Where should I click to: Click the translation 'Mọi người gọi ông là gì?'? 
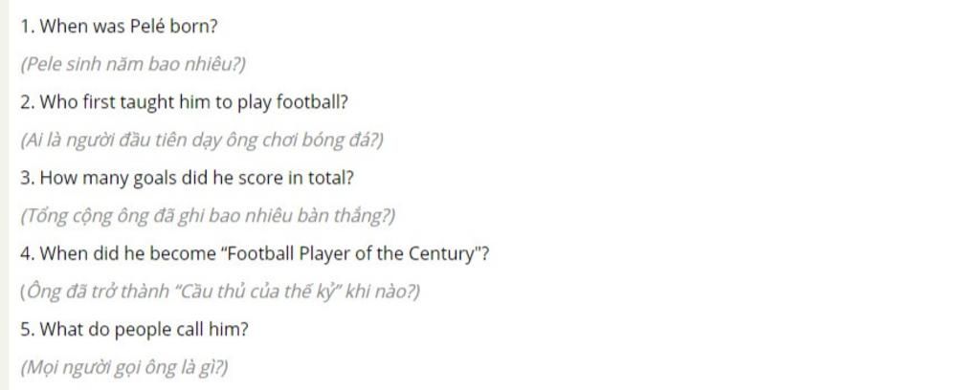point(124,367)
